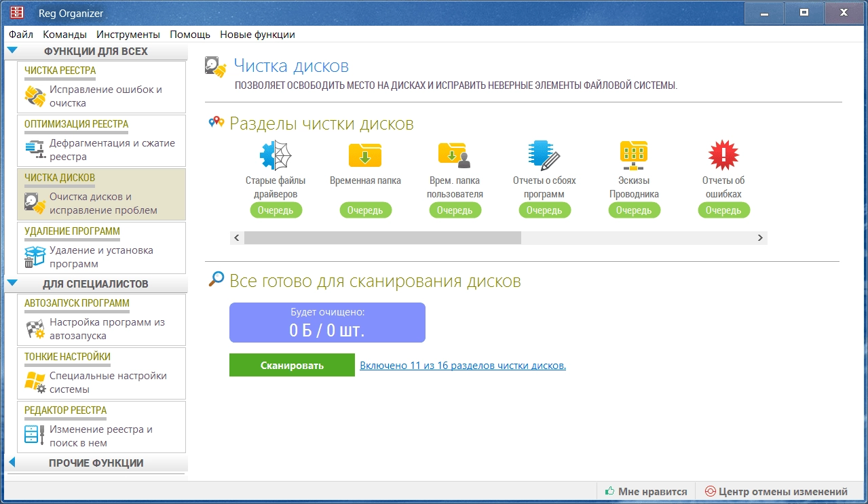
Task: Click the scrollbar left arrow
Action: click(237, 238)
